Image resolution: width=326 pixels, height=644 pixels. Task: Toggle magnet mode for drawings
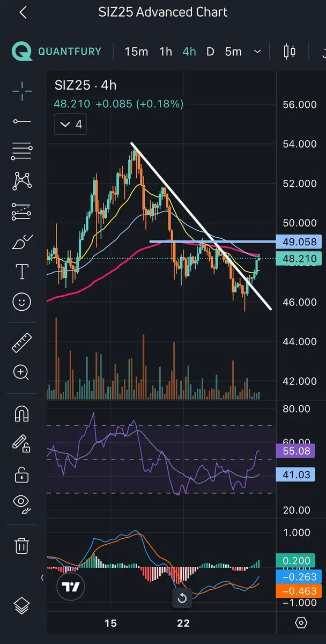click(22, 414)
